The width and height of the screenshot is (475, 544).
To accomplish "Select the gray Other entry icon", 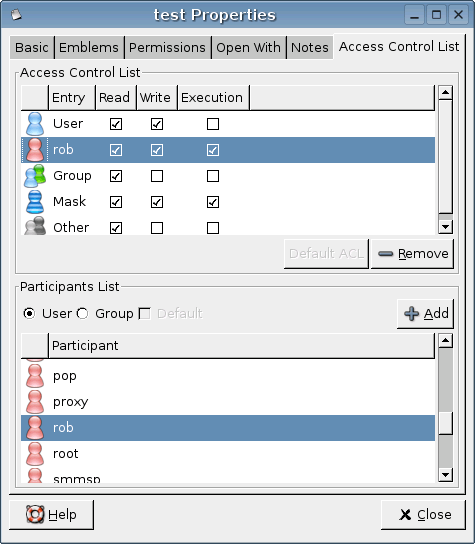I will point(35,226).
